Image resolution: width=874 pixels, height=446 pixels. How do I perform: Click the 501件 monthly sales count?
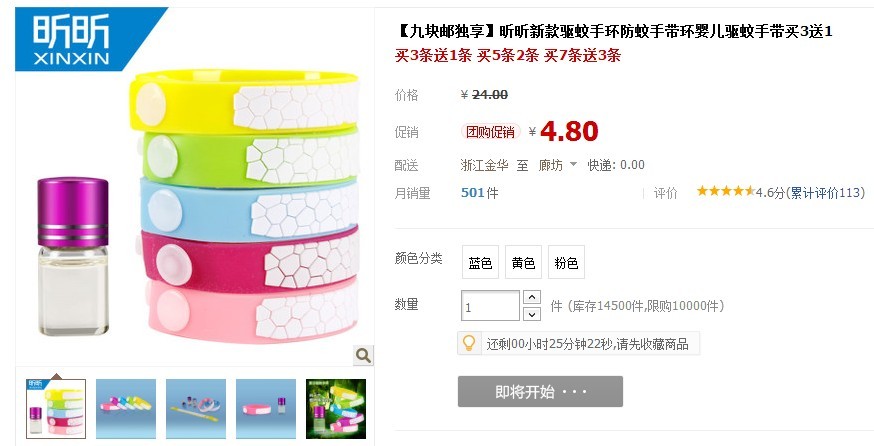tap(479, 193)
